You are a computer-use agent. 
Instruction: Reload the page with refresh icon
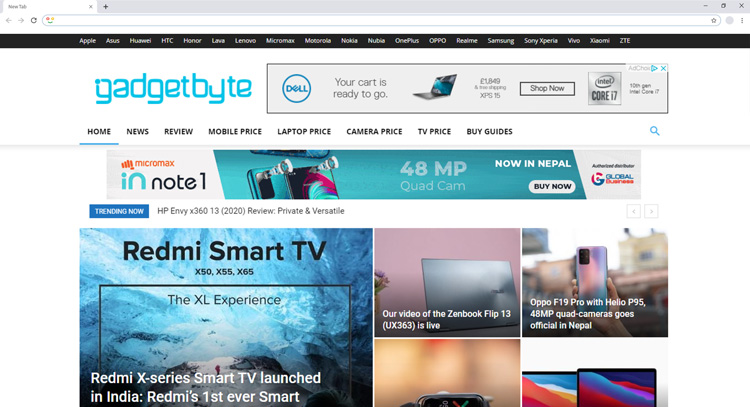click(33, 20)
